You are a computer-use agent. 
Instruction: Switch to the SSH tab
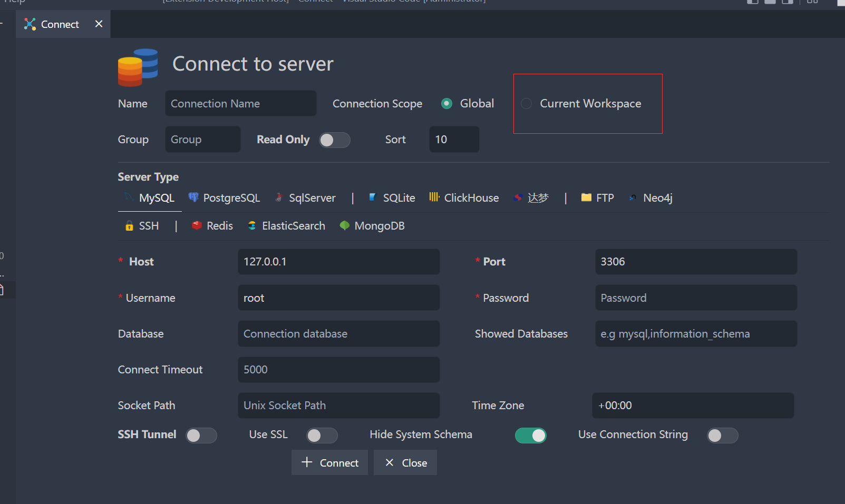click(148, 225)
